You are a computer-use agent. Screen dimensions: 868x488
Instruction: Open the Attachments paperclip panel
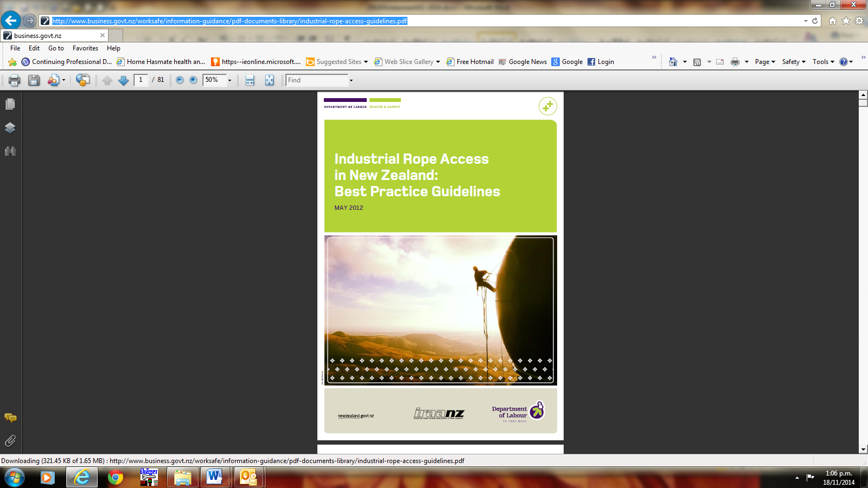10,441
